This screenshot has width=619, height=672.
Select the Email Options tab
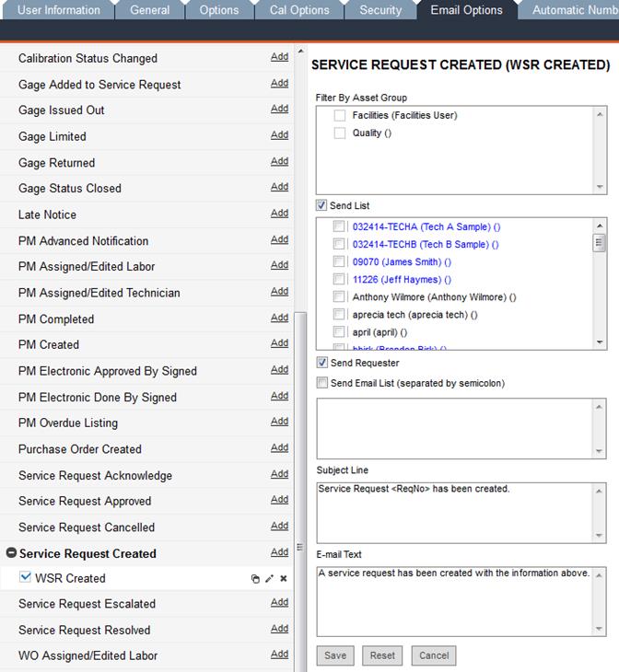coord(467,10)
